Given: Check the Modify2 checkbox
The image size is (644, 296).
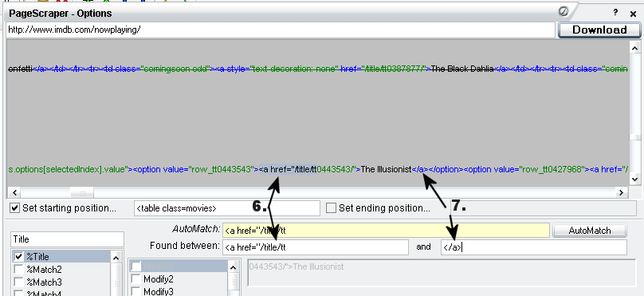Looking at the screenshot, I should [x=135, y=279].
